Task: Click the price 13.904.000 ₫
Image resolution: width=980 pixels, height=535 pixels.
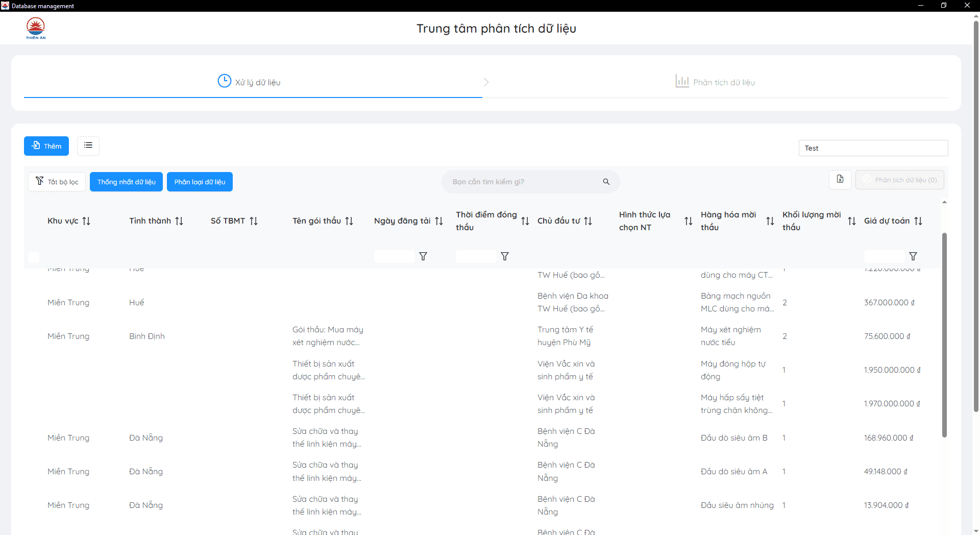Action: [886, 505]
